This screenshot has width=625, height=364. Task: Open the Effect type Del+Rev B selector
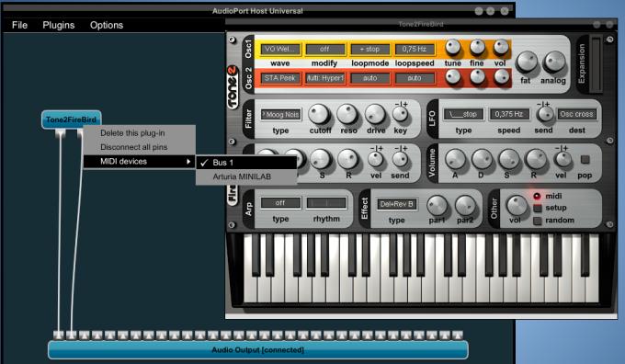(397, 204)
